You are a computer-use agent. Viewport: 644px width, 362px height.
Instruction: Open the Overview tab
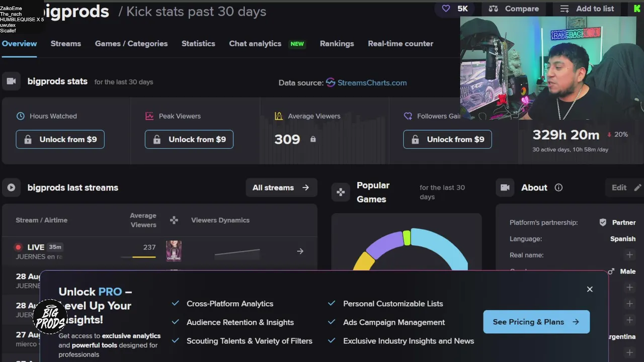coord(19,44)
